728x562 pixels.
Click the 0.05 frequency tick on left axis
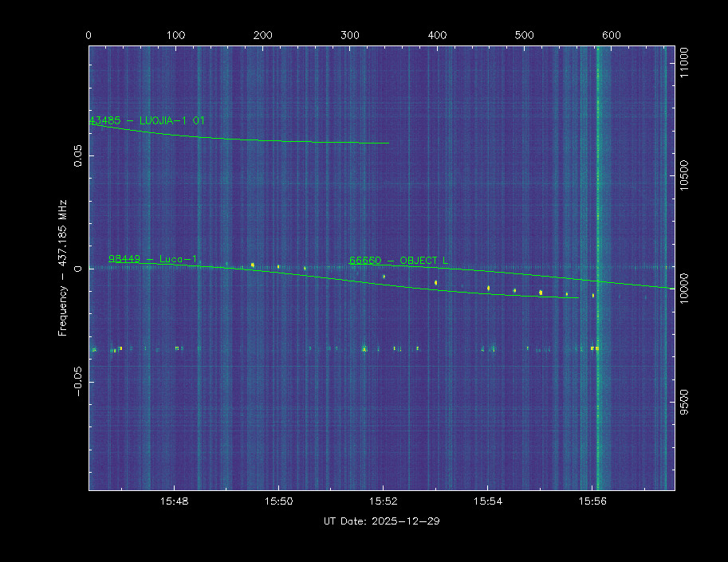coord(78,155)
